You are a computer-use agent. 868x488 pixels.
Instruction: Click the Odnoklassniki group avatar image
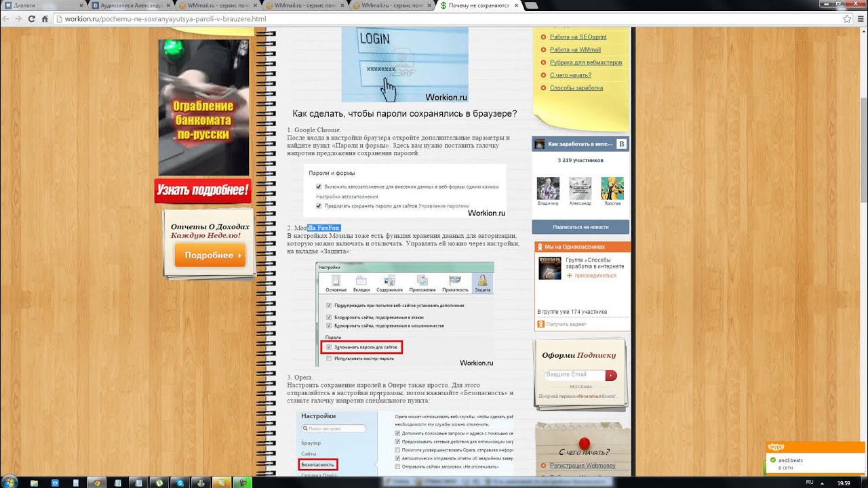click(x=550, y=268)
